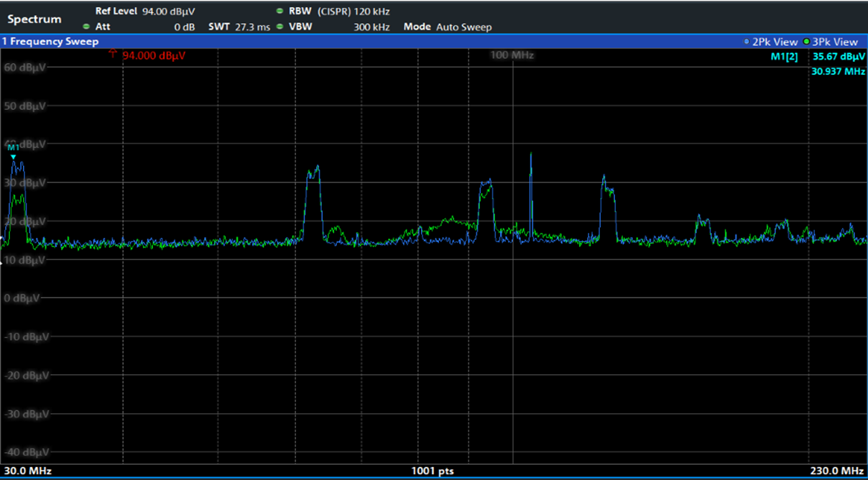The height and width of the screenshot is (480, 868).
Task: Toggle the 3Pk View trace indicator
Action: 831,42
